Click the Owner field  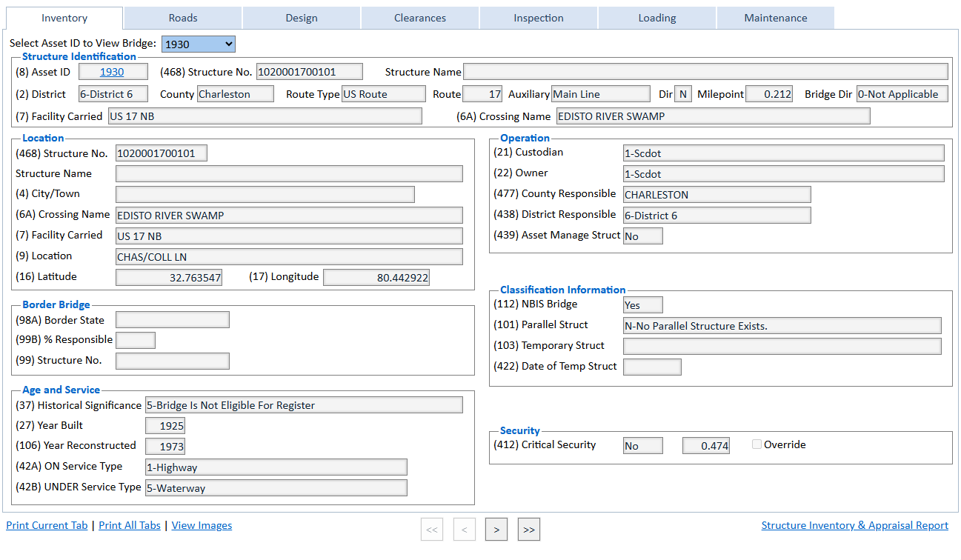(784, 174)
